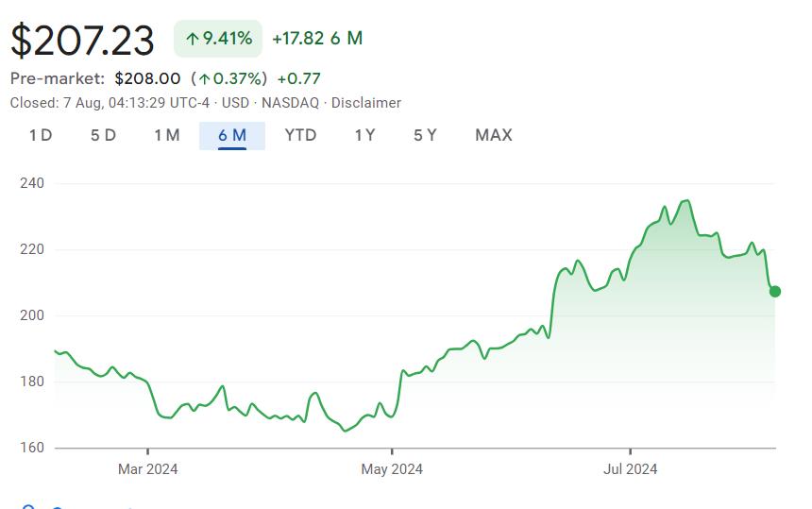Click the $208.00 pre-market price
Screen dimensions: 812x509
tap(147, 78)
